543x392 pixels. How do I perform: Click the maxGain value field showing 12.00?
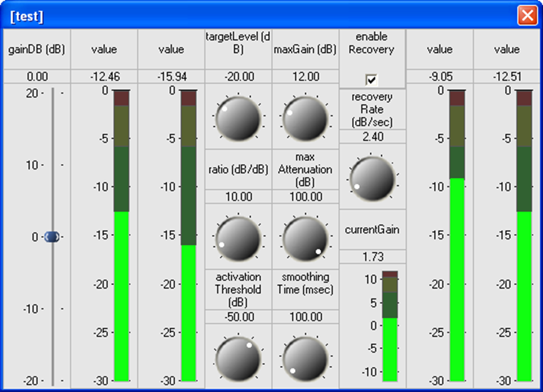coord(304,77)
